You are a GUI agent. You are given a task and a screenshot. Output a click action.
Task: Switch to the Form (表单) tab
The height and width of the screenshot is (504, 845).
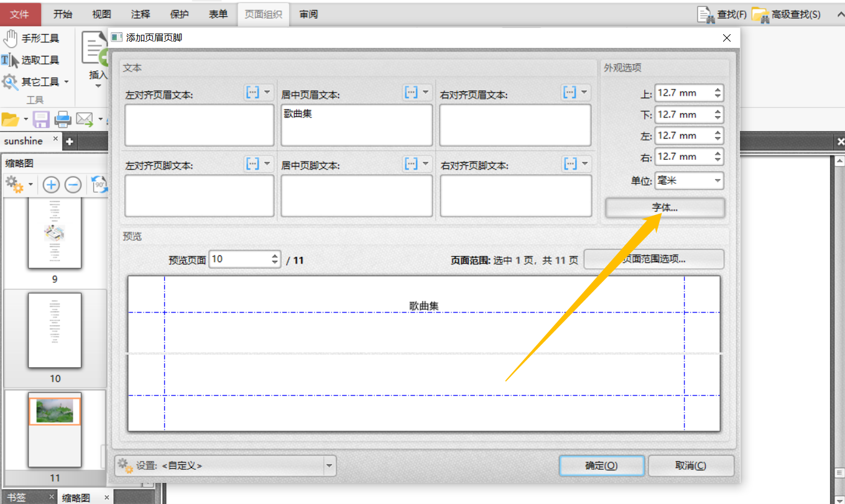218,14
